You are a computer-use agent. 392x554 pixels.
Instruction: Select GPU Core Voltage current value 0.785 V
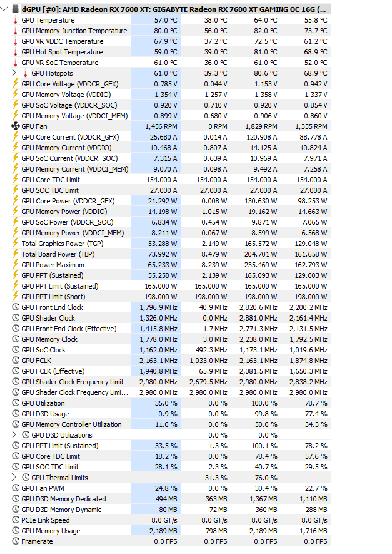166,84
